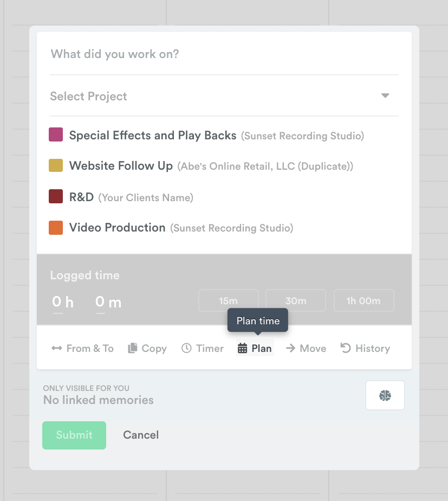Screen dimensions: 448x501
Task: Click the Select Project field
Action: click(x=206, y=97)
